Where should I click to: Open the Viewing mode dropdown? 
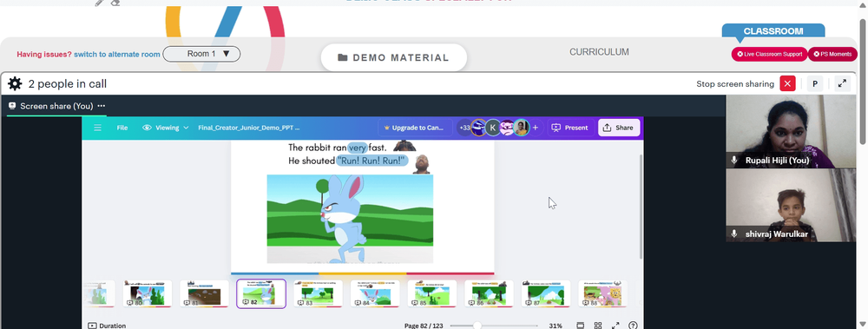tap(166, 128)
